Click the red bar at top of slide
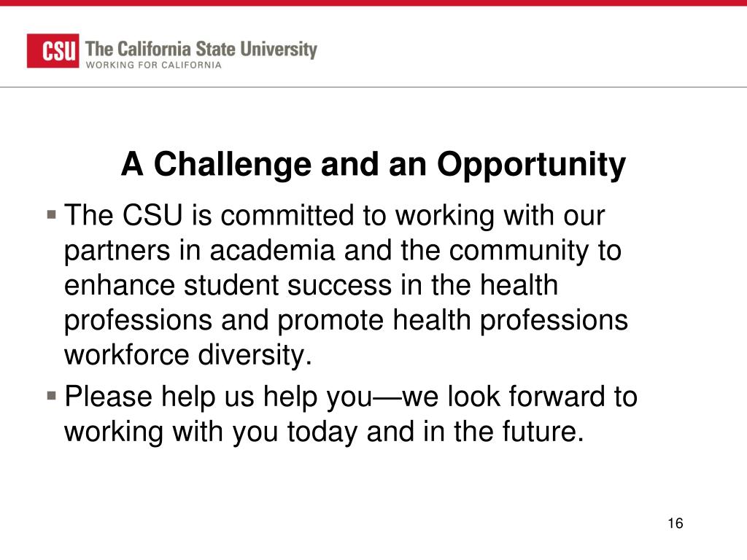This screenshot has width=747, height=560. (373, 3)
